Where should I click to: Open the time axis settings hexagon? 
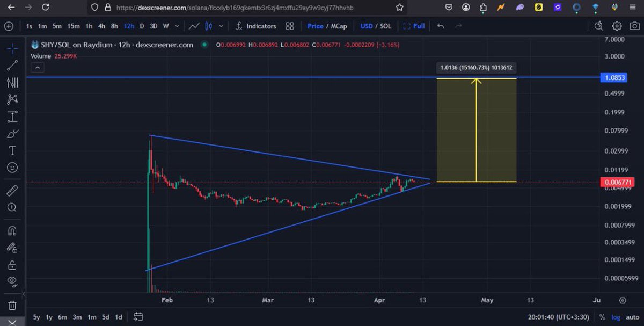click(623, 300)
